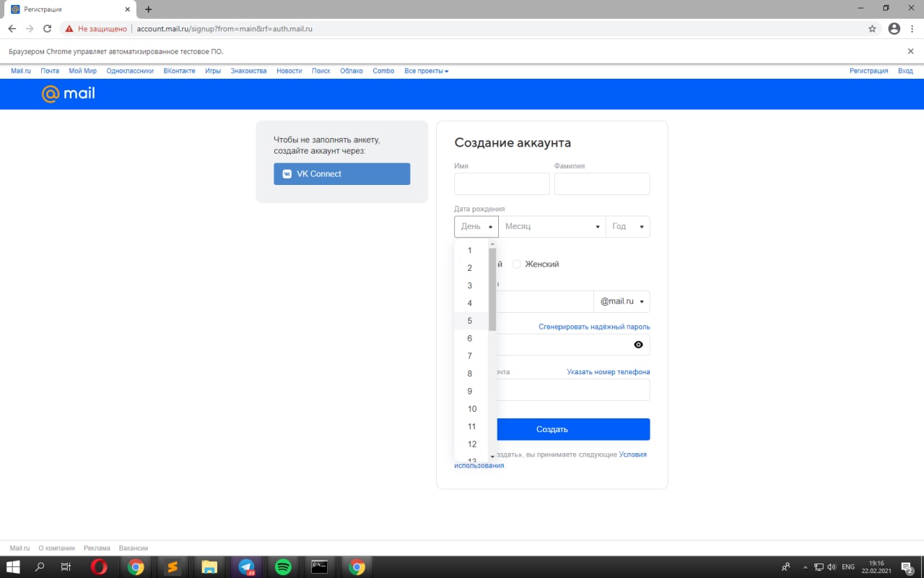Click the day list scroll-down arrow

tap(492, 457)
